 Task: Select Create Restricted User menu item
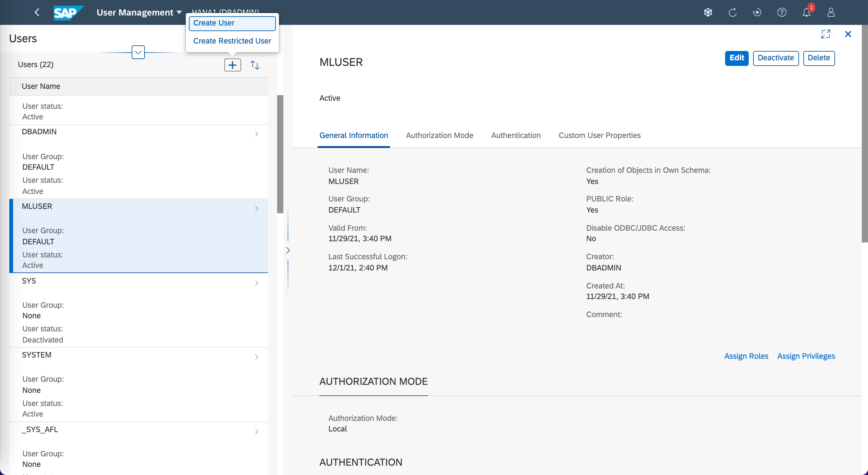[232, 41]
